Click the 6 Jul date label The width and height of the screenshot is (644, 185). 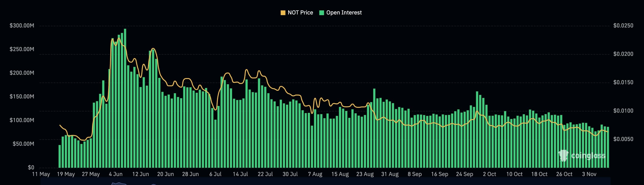point(215,174)
